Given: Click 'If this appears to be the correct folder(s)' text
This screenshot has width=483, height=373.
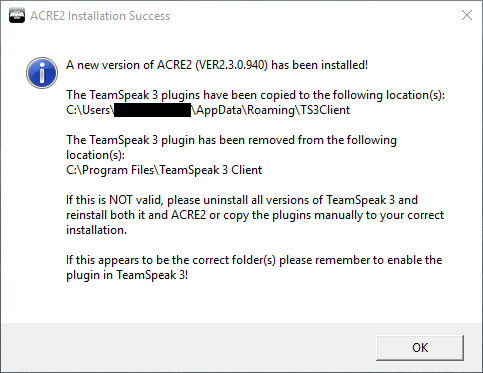Looking at the screenshot, I should [171, 260].
